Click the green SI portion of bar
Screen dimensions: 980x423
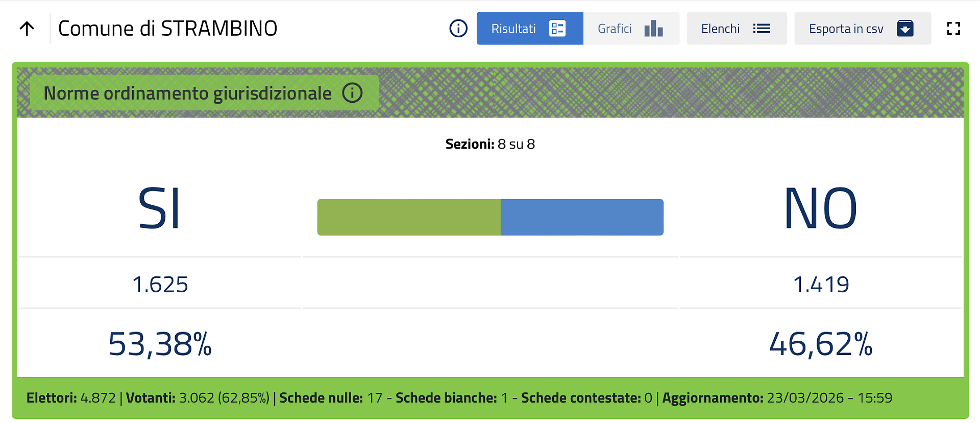click(x=409, y=217)
